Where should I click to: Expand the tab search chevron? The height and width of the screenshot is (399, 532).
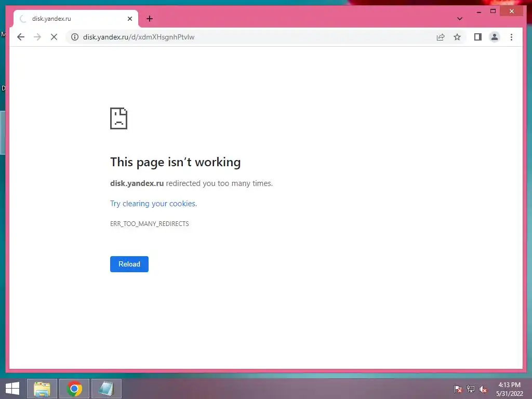(x=460, y=19)
